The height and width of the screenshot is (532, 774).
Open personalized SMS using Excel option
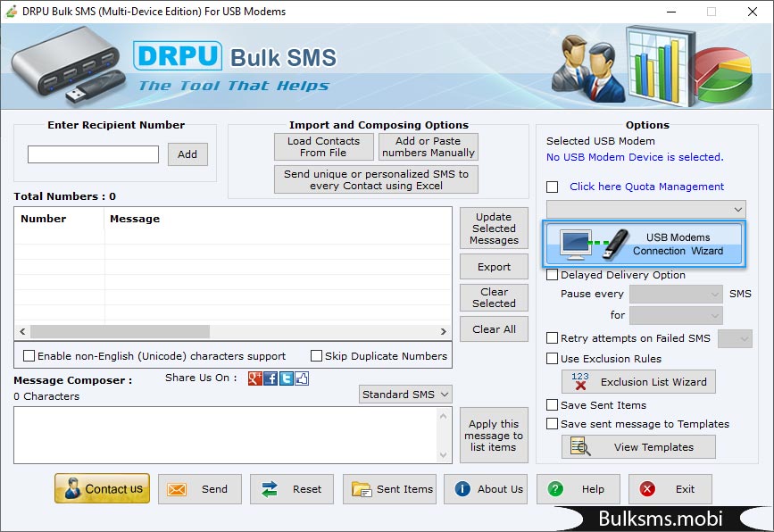coord(376,179)
